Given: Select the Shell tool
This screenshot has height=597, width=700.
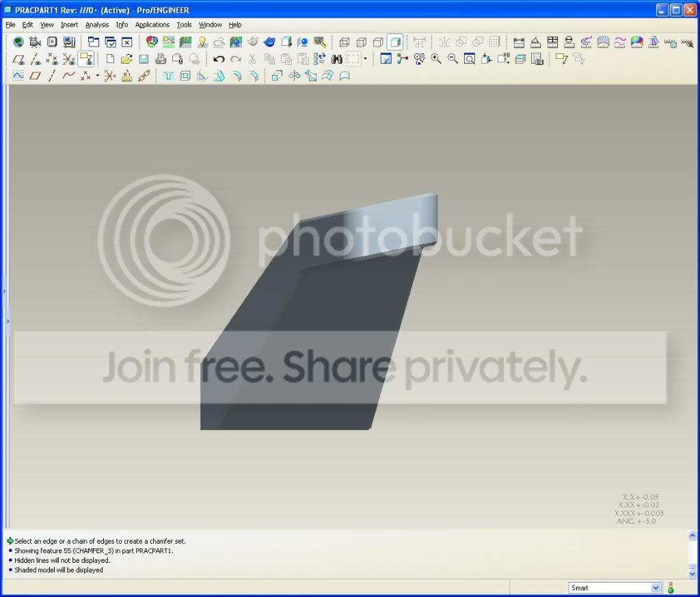Looking at the screenshot, I should pyautogui.click(x=185, y=76).
